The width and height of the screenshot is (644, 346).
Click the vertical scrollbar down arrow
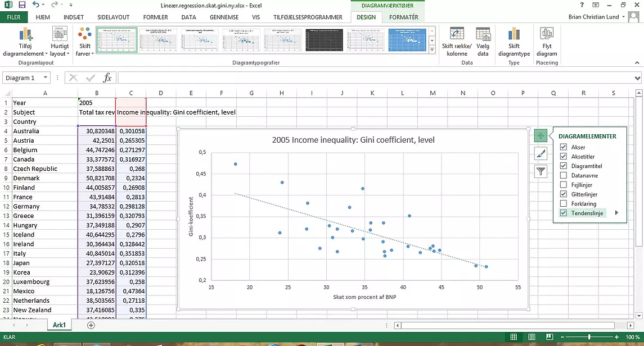pyautogui.click(x=639, y=316)
